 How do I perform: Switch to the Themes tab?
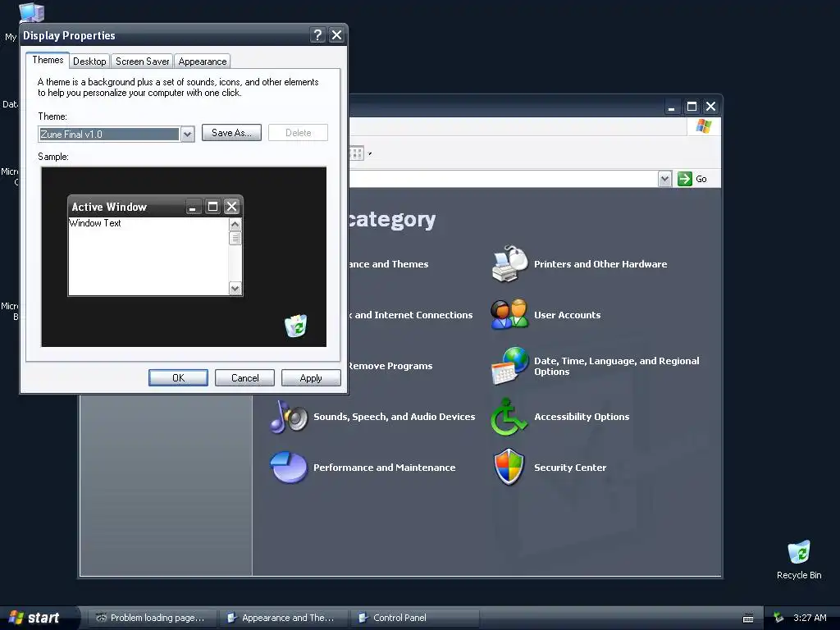tap(48, 60)
